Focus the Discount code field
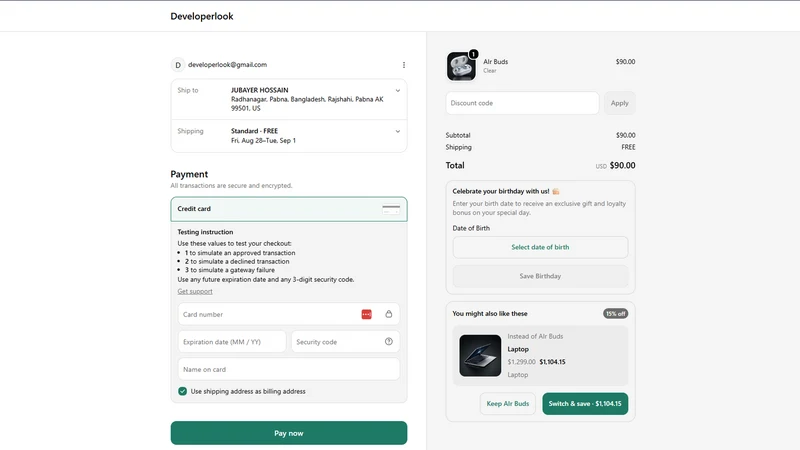This screenshot has width=800, height=450. 522,103
